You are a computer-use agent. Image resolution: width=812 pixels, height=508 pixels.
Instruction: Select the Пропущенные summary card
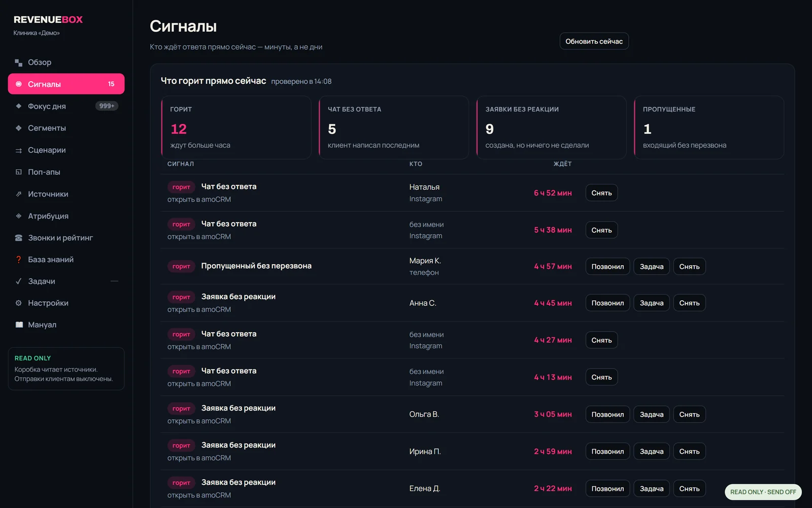(x=709, y=128)
